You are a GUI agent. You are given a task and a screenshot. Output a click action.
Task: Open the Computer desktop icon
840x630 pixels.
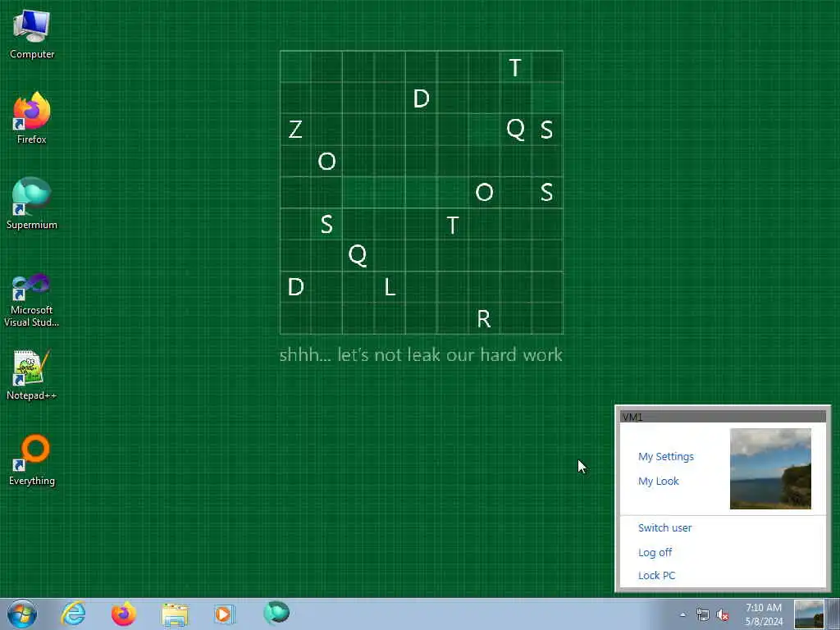(x=32, y=34)
